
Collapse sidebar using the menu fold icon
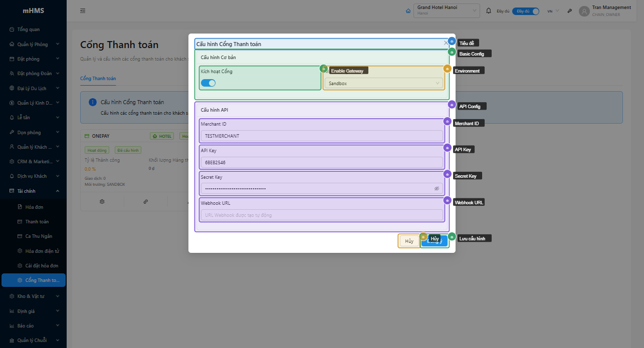83,11
